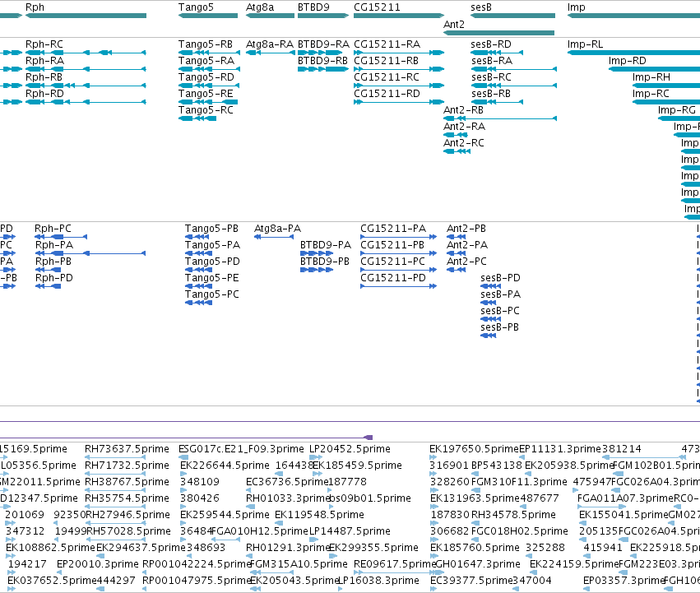
Task: Select the Rph gene feature
Action: 86,16
